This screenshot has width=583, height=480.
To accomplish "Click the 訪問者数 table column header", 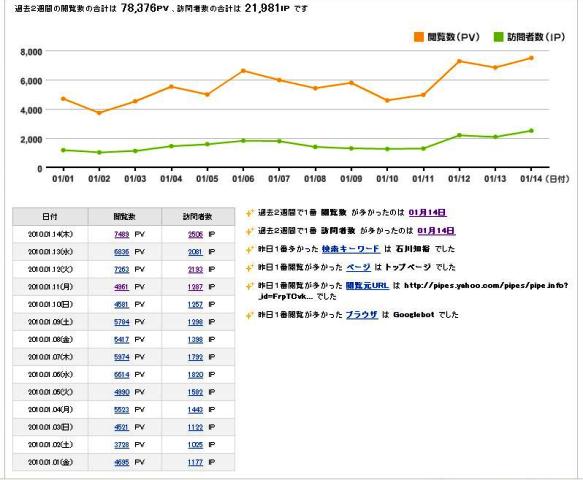I will [198, 217].
